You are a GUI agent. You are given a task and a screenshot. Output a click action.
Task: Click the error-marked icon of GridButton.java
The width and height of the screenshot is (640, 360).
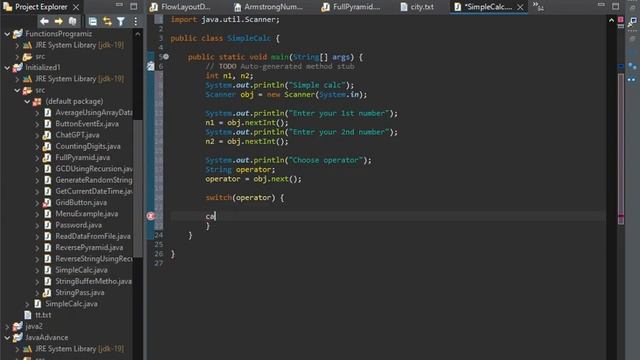(47, 202)
